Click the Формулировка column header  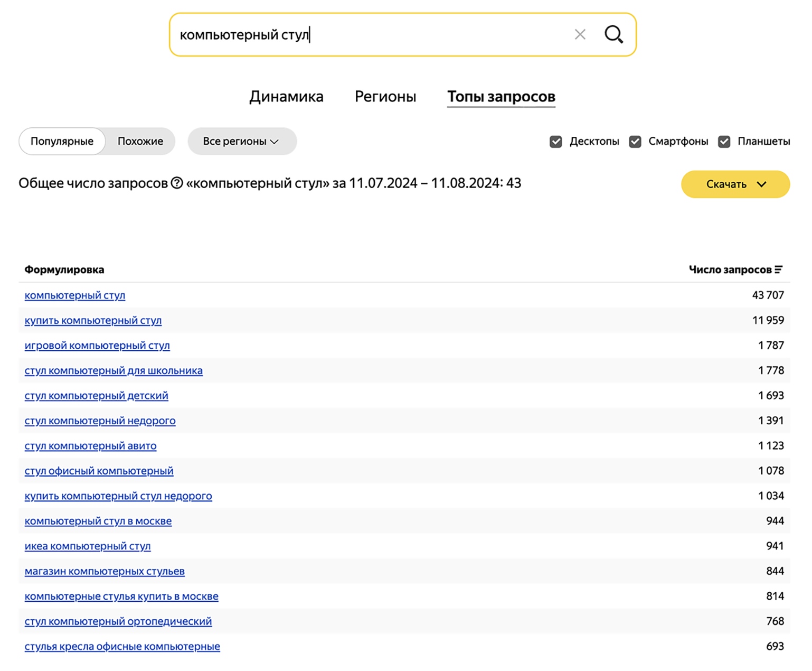(x=64, y=270)
